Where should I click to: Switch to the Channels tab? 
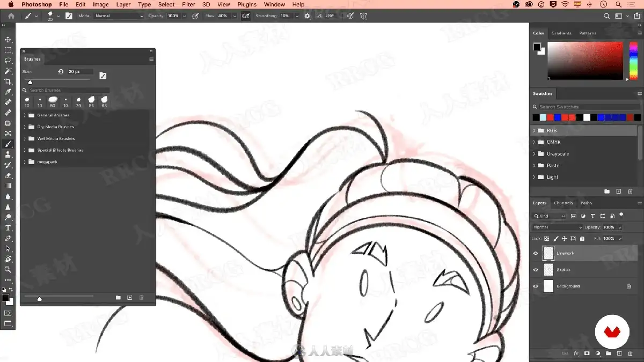(x=563, y=203)
